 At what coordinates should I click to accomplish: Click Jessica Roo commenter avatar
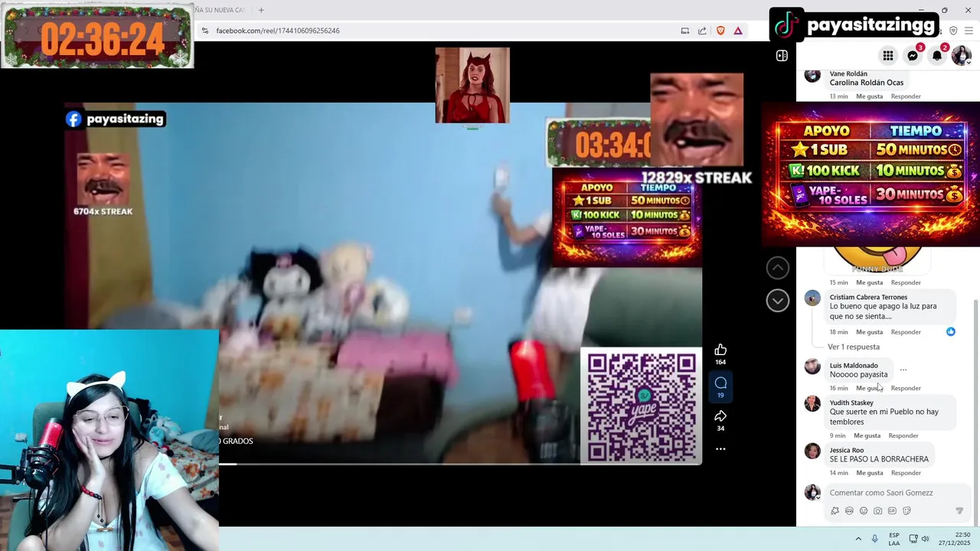[812, 452]
